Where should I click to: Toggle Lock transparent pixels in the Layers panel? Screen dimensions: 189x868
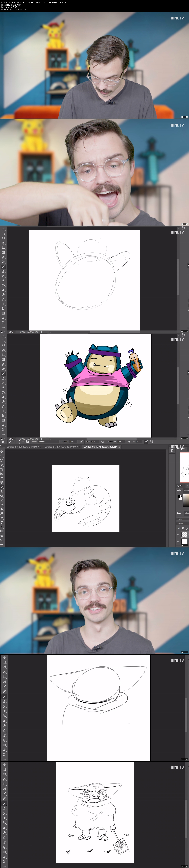coord(183,528)
